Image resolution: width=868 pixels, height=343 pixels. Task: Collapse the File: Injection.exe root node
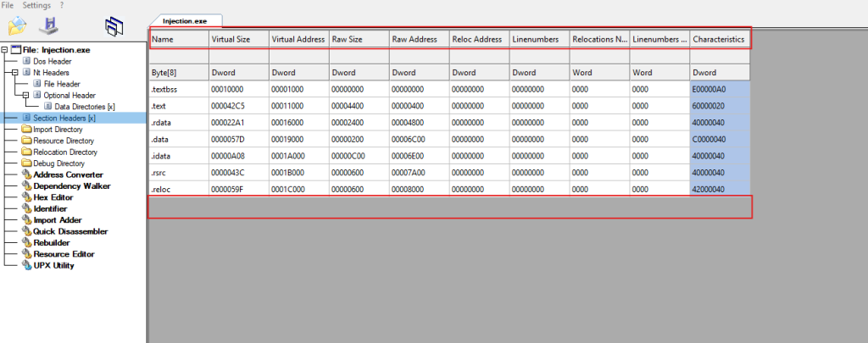tap(5, 50)
